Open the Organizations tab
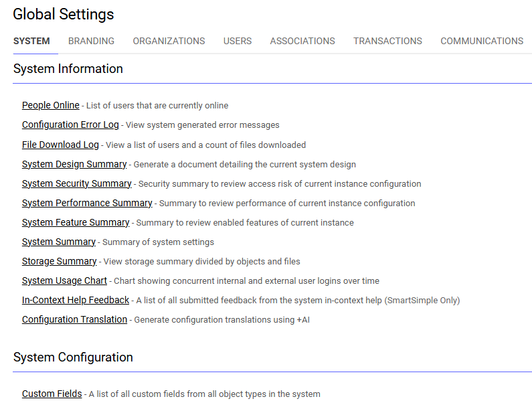532x405 pixels. (169, 41)
